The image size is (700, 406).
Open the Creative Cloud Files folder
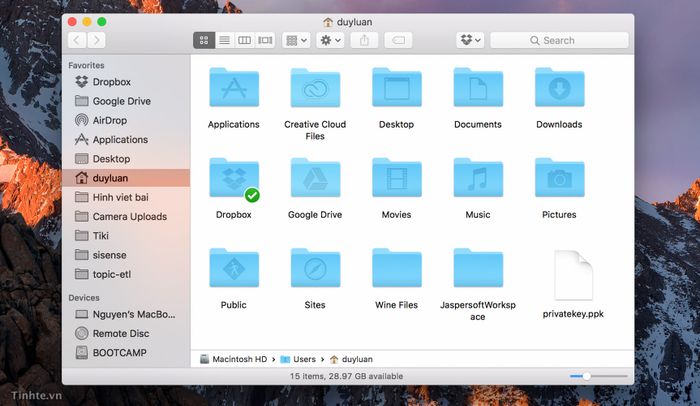click(315, 90)
